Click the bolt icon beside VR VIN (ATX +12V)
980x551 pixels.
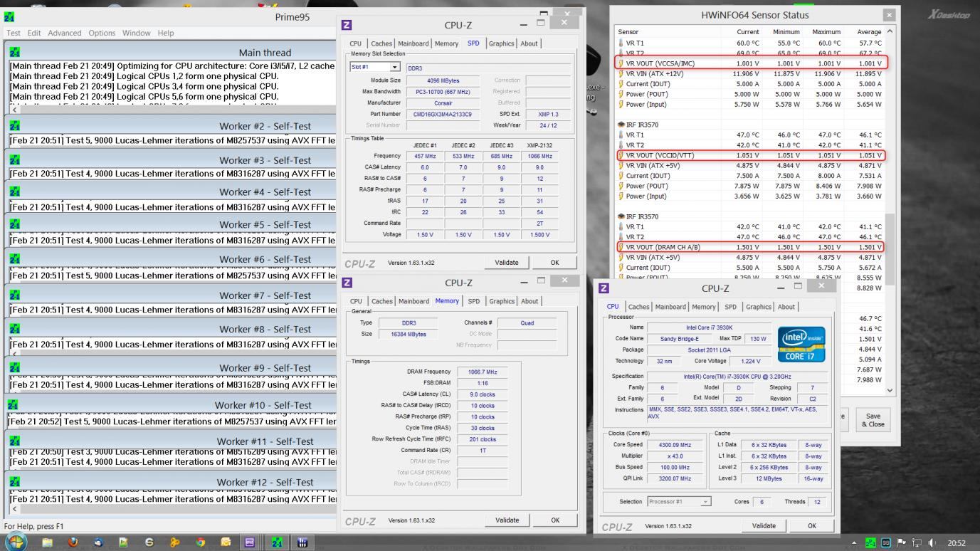click(x=621, y=73)
